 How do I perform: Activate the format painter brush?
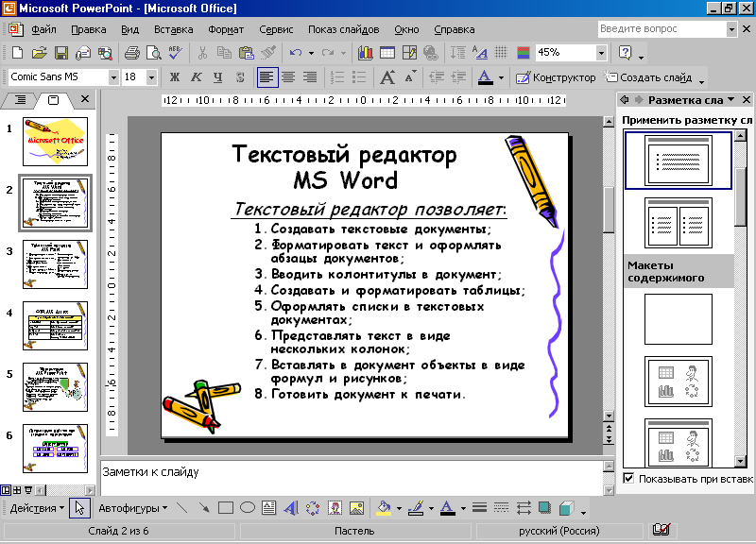[x=268, y=53]
